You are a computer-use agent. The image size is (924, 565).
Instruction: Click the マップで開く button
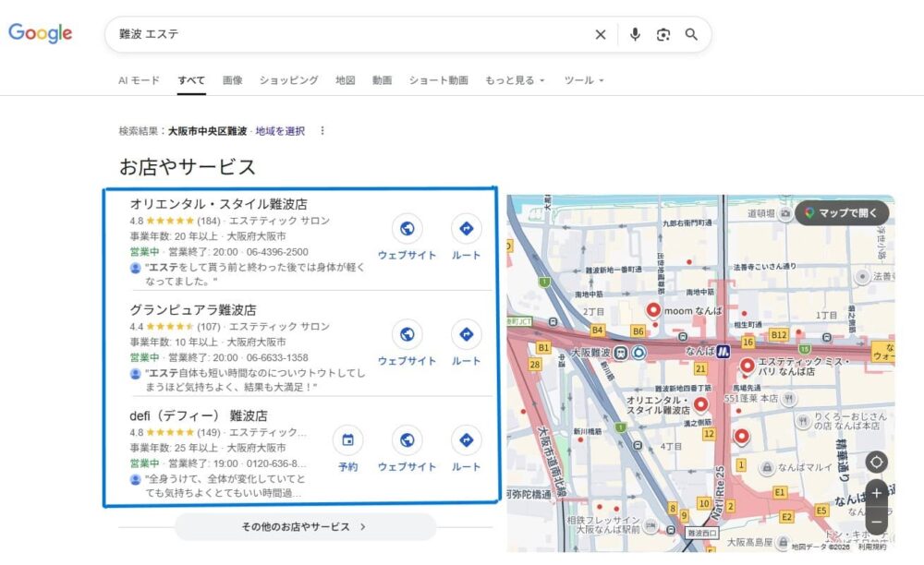point(842,213)
